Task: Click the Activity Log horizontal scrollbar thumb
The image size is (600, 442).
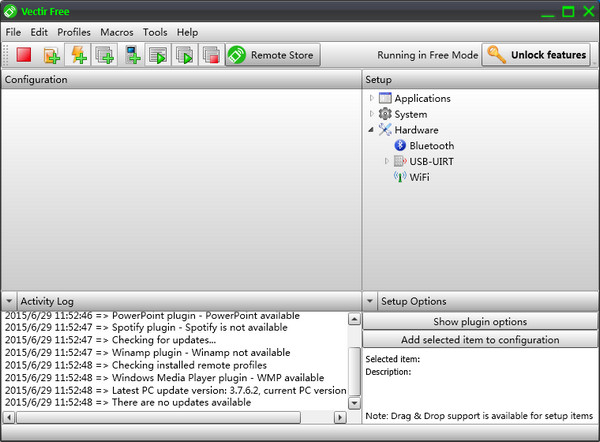Action: click(158, 417)
